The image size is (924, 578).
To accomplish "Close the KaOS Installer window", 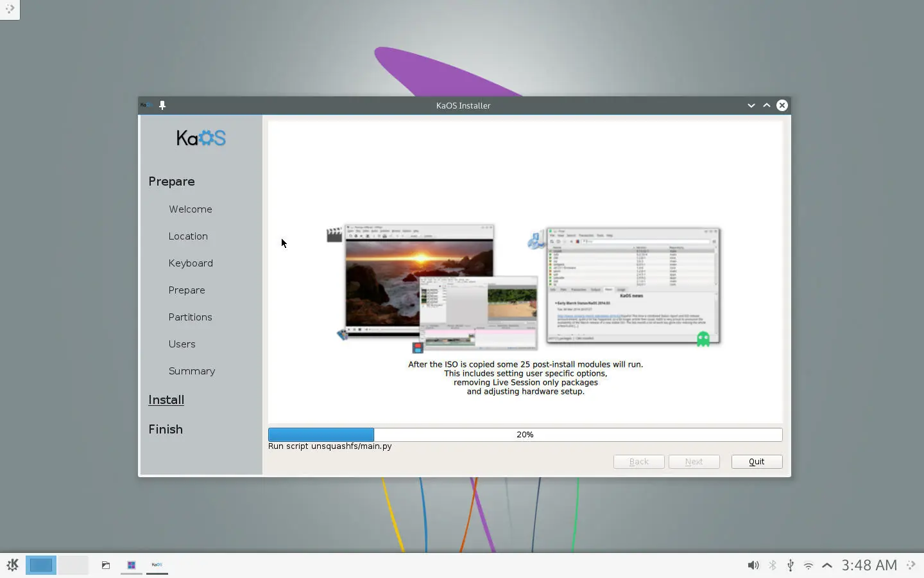I will 782,105.
